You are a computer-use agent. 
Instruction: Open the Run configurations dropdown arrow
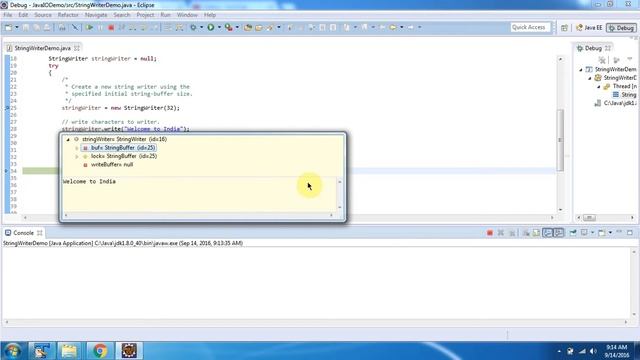pyautogui.click(x=219, y=27)
